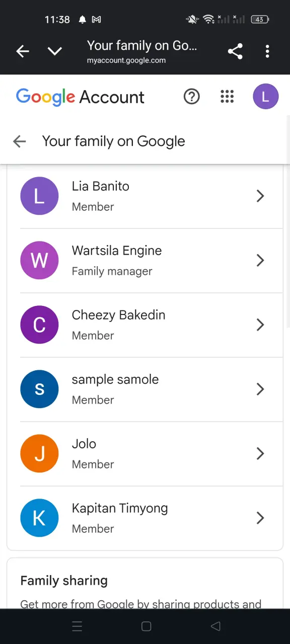The width and height of the screenshot is (290, 644).
Task: Tap the Android home square button
Action: [x=146, y=626]
